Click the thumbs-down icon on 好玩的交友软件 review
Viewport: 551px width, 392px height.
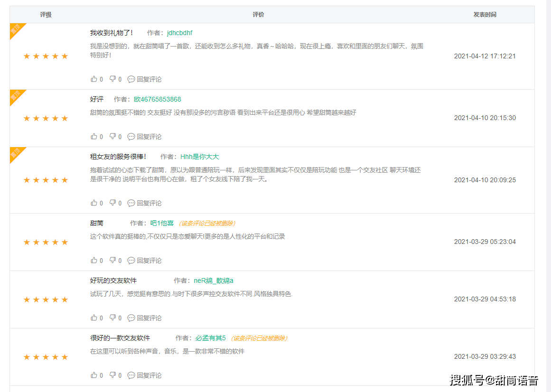click(x=112, y=317)
